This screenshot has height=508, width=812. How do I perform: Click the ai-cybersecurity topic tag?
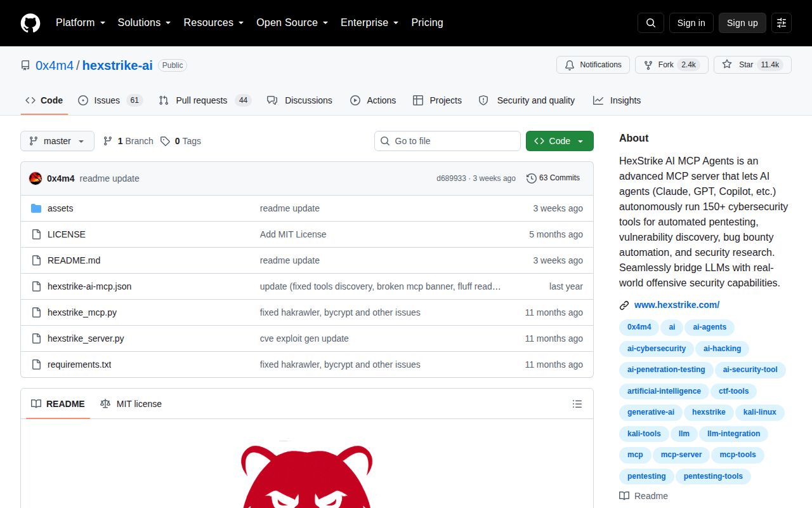[657, 349]
